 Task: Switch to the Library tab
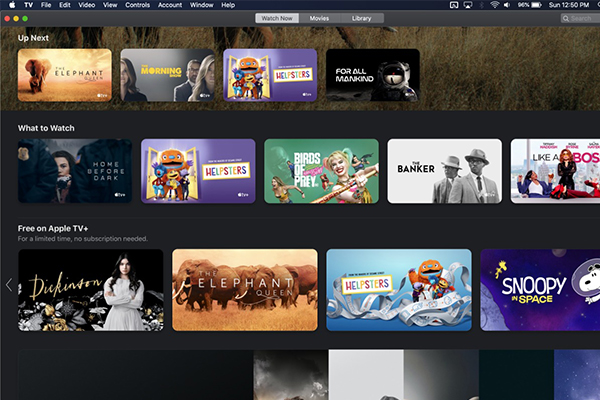pos(362,18)
